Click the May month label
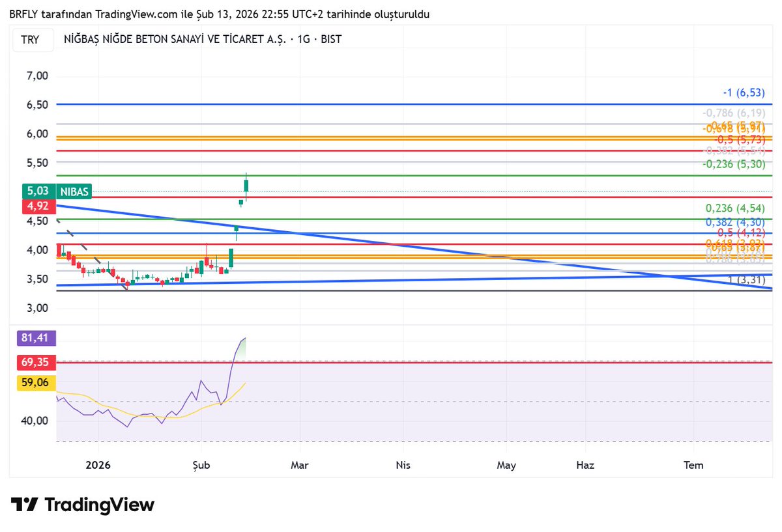The image size is (782, 532). coord(506,465)
